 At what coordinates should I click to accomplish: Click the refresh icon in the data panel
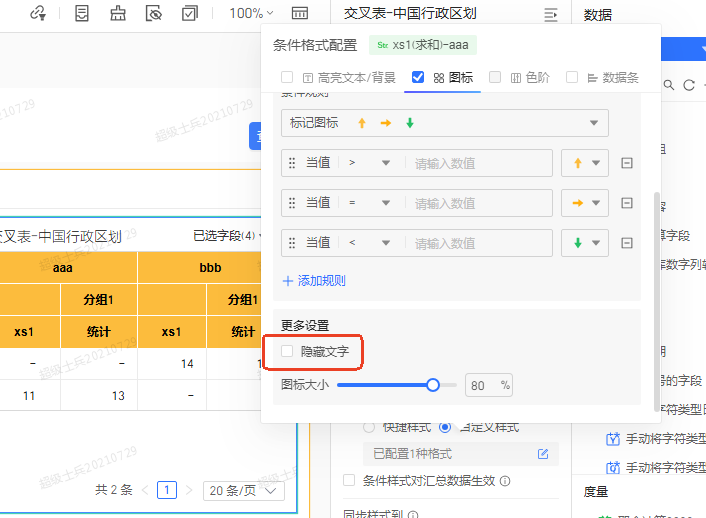(688, 86)
